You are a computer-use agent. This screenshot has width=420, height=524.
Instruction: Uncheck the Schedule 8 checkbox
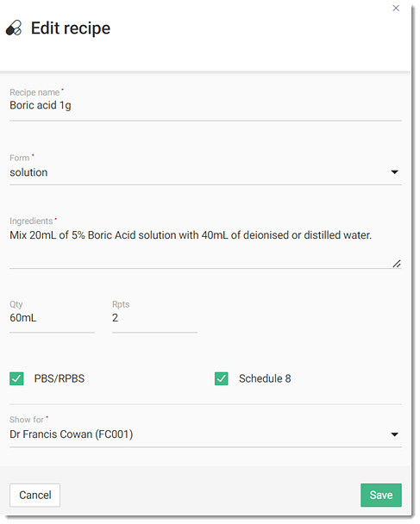tap(222, 378)
